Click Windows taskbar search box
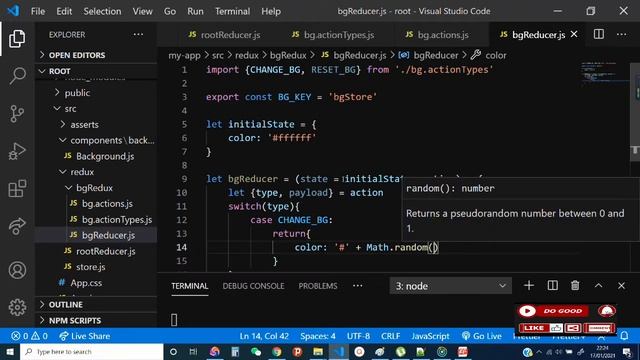Screen dimensions: 640x360 (92, 351)
